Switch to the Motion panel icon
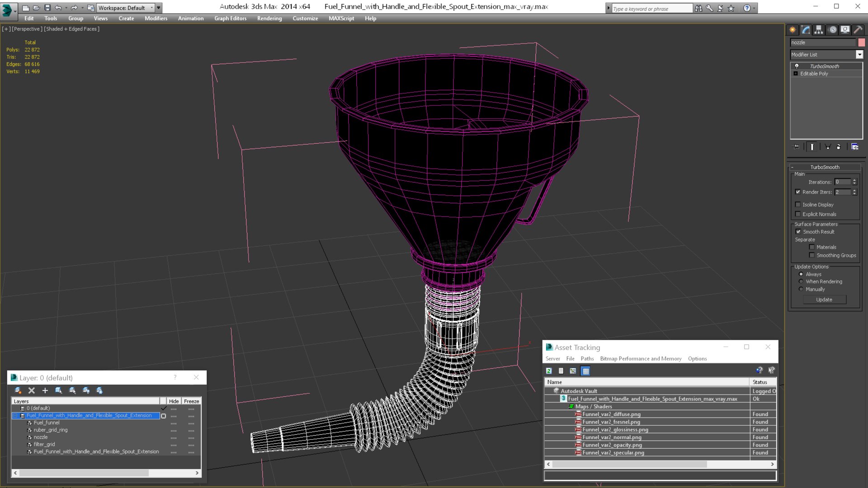The image size is (868, 488). tap(832, 30)
